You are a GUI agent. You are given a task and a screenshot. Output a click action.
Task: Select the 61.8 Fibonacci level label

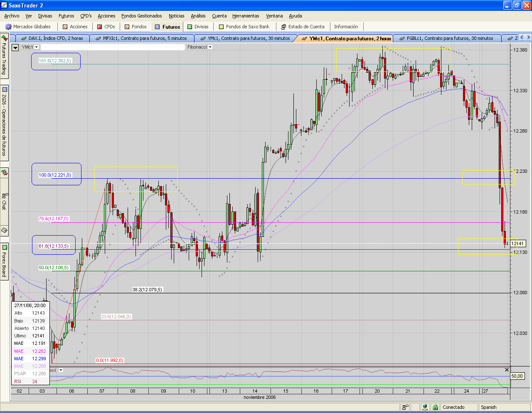coord(54,246)
